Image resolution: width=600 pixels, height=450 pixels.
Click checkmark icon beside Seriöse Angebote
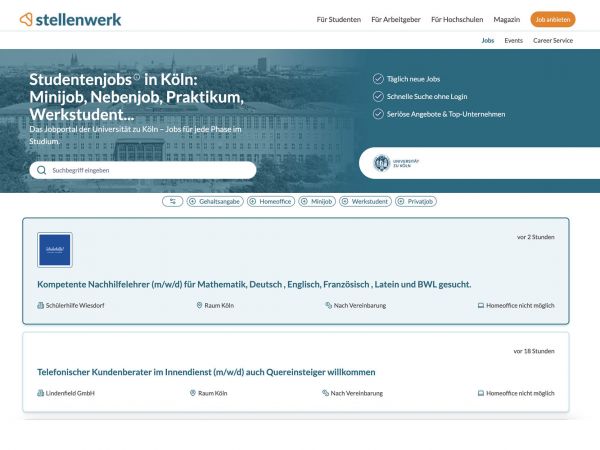click(x=378, y=114)
